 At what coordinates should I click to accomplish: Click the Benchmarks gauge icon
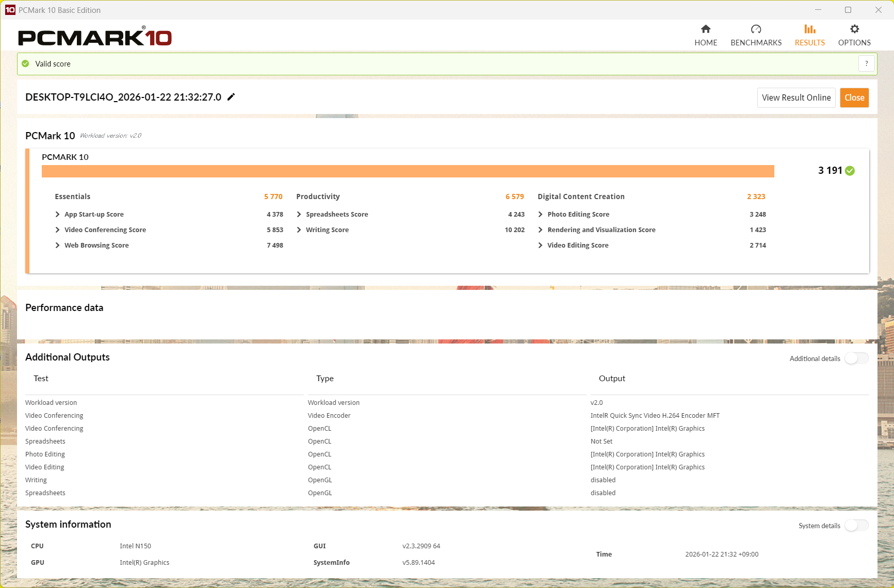click(x=756, y=29)
